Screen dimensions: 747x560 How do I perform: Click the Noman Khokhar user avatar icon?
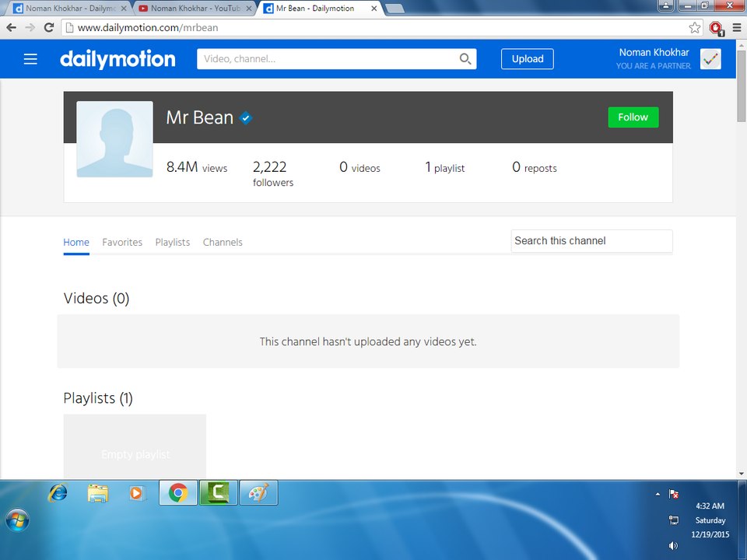[710, 59]
